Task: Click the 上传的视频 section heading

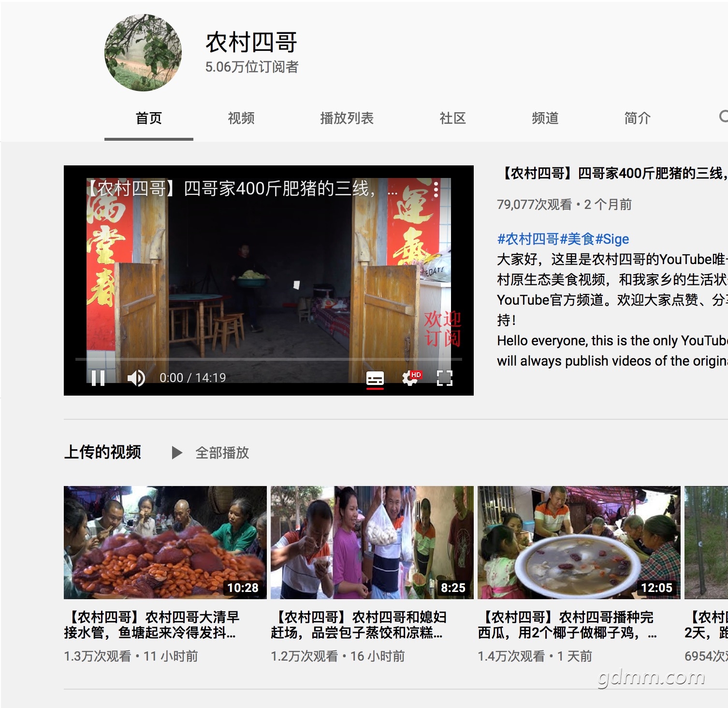Action: click(102, 452)
